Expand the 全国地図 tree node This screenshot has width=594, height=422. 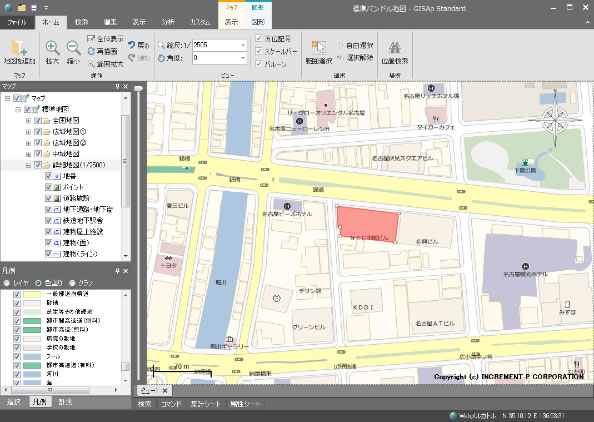click(x=28, y=121)
